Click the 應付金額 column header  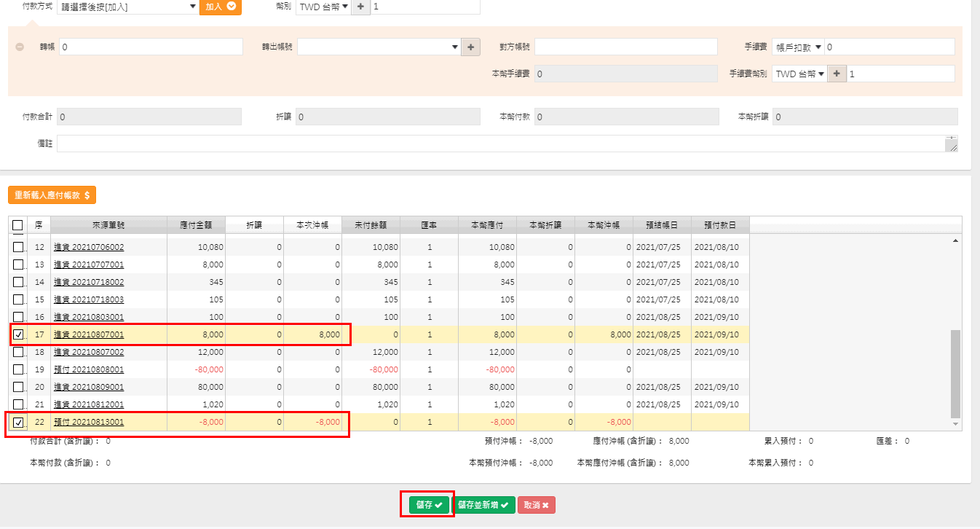(x=196, y=225)
